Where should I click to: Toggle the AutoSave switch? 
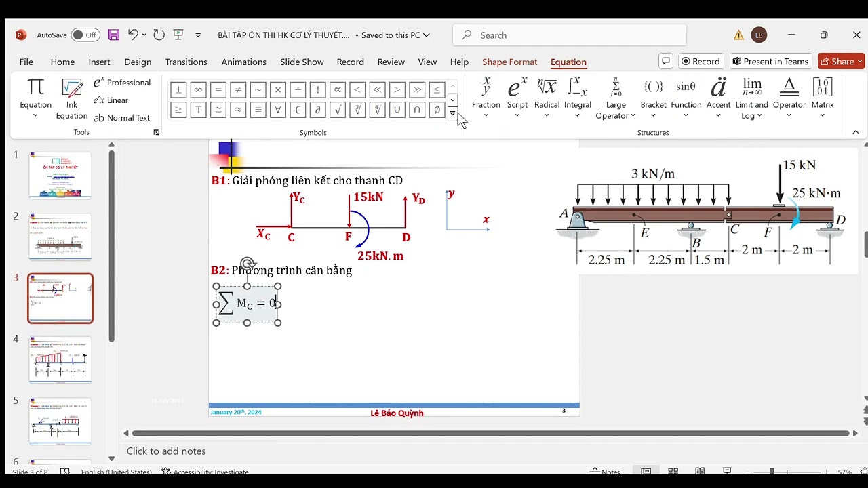click(x=85, y=35)
